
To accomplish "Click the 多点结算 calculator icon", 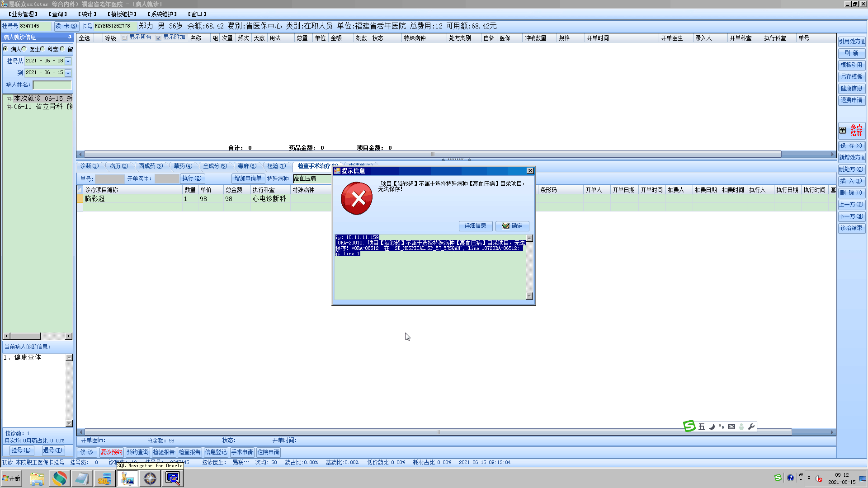I will click(843, 130).
